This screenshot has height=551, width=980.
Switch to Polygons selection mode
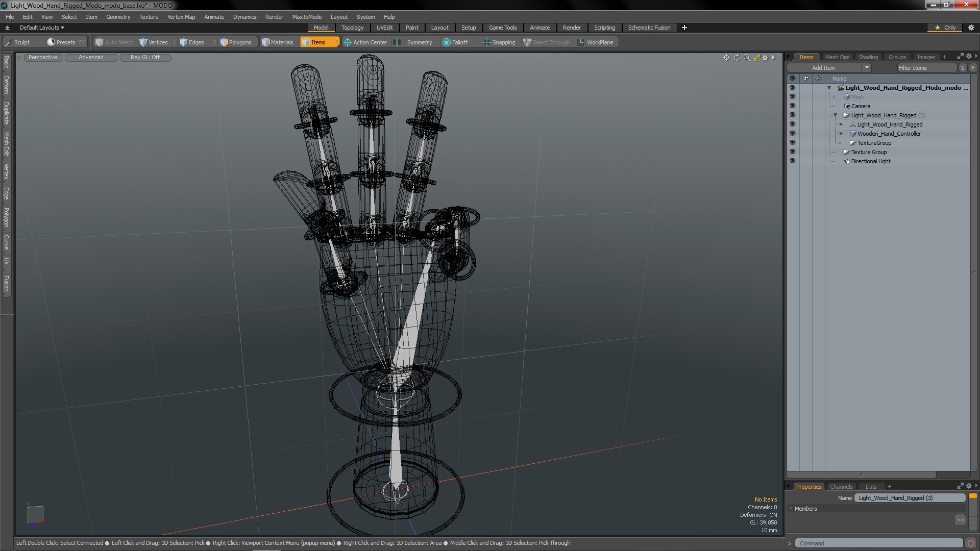(x=236, y=42)
